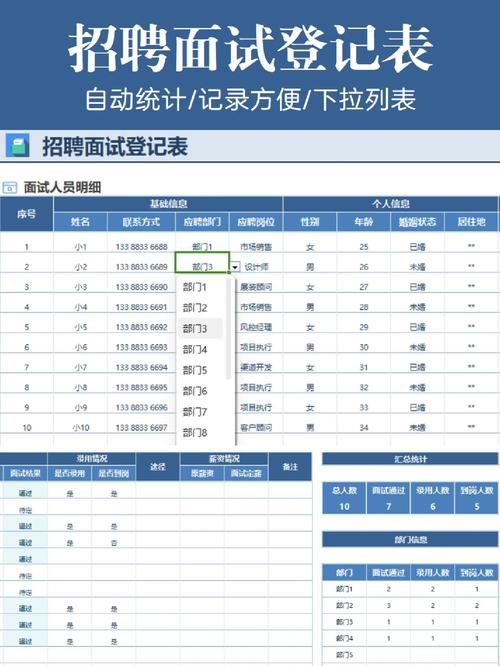The image size is (500, 666).
Task: Click the 录用人数 summary box showing 6
Action: pyautogui.click(x=432, y=498)
